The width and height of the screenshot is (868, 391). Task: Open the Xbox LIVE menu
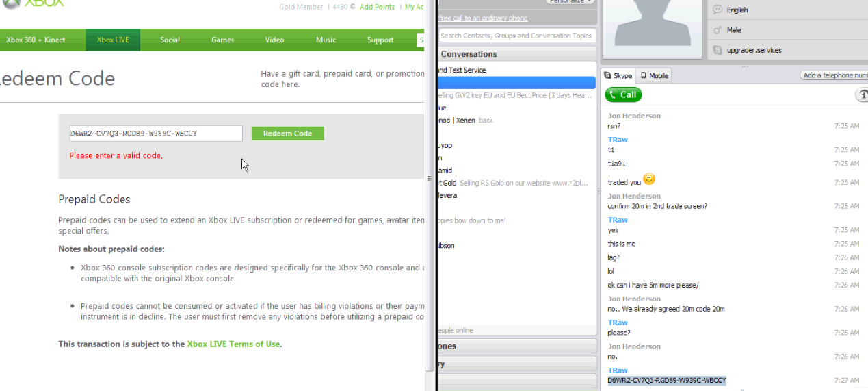113,40
